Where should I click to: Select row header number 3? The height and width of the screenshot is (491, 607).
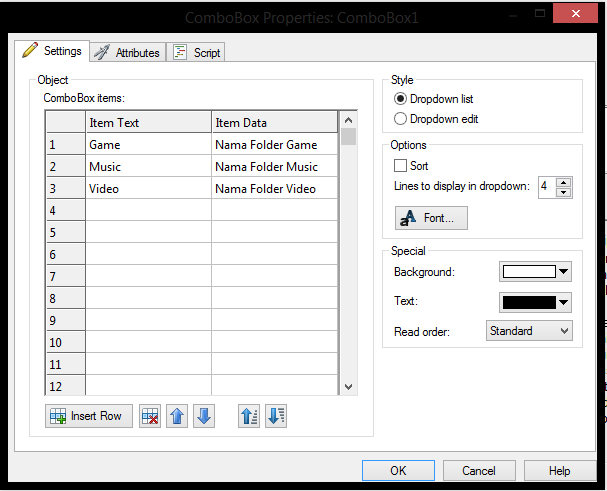65,189
